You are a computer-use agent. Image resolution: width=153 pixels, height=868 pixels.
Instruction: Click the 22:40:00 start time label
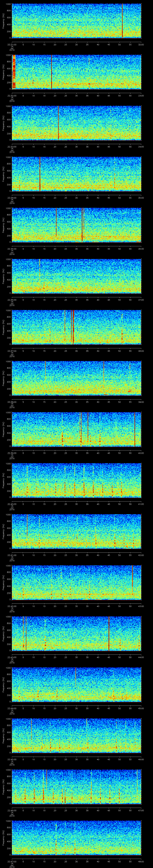[12, 504]
